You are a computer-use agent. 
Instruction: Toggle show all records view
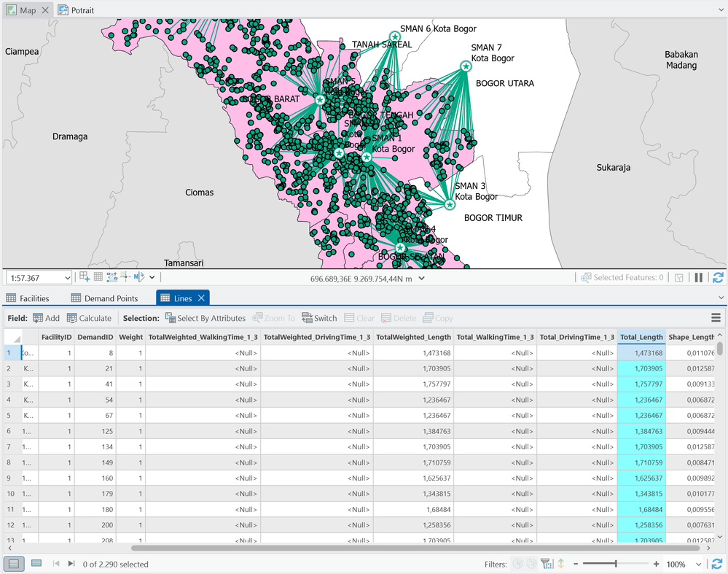pyautogui.click(x=14, y=564)
